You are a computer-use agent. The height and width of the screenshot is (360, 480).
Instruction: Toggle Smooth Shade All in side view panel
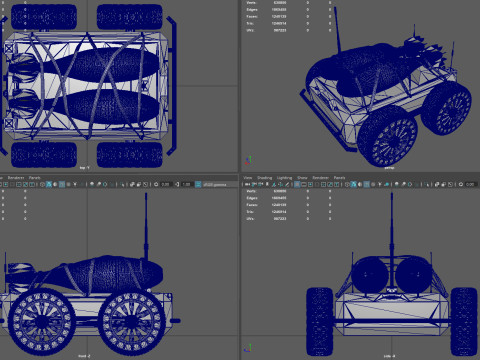pos(353,184)
